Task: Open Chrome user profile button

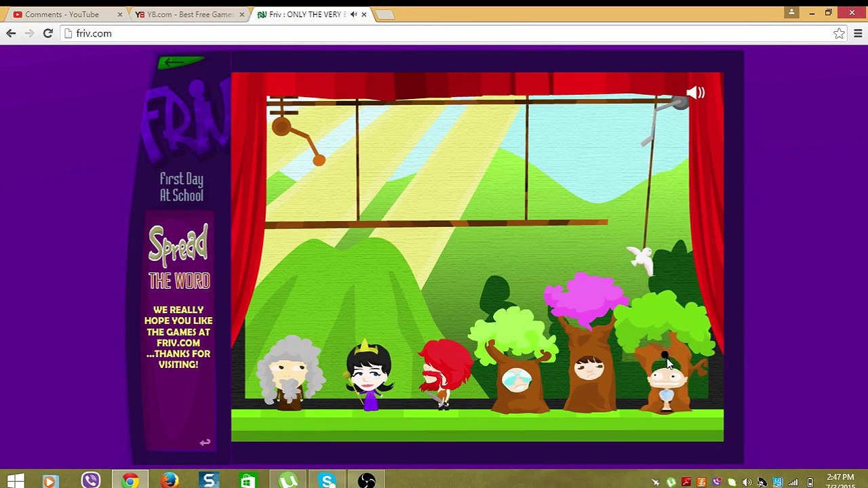Action: coord(791,12)
